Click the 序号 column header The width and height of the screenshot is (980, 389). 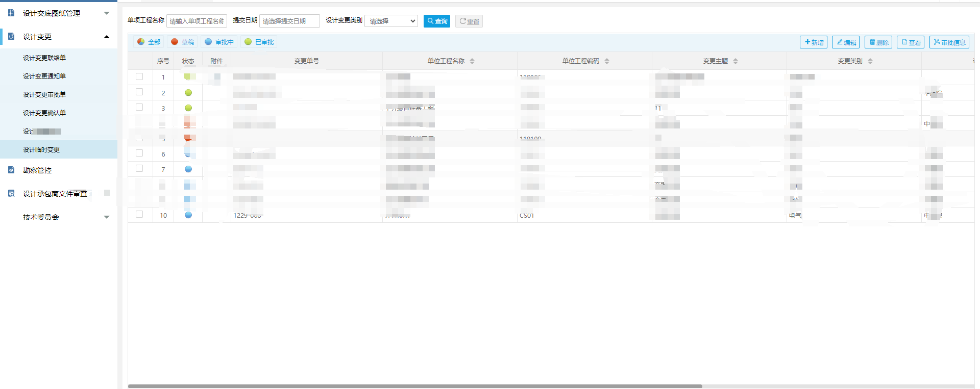click(x=163, y=61)
